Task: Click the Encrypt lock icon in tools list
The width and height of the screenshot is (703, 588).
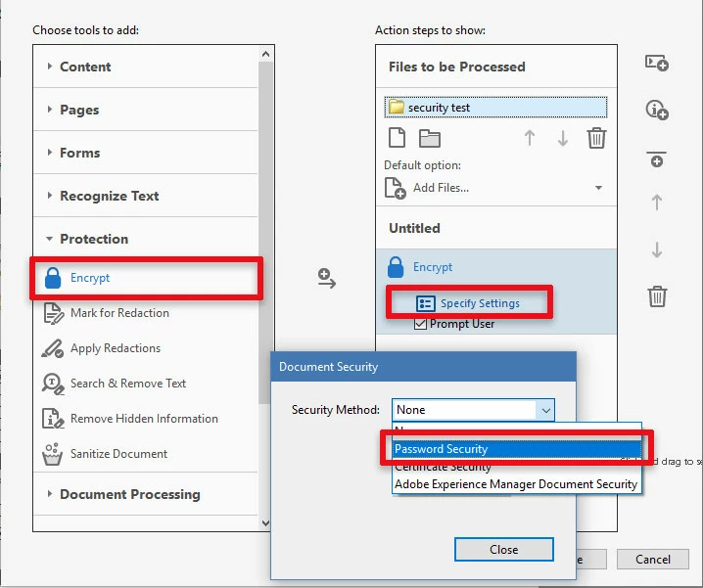Action: tap(53, 278)
